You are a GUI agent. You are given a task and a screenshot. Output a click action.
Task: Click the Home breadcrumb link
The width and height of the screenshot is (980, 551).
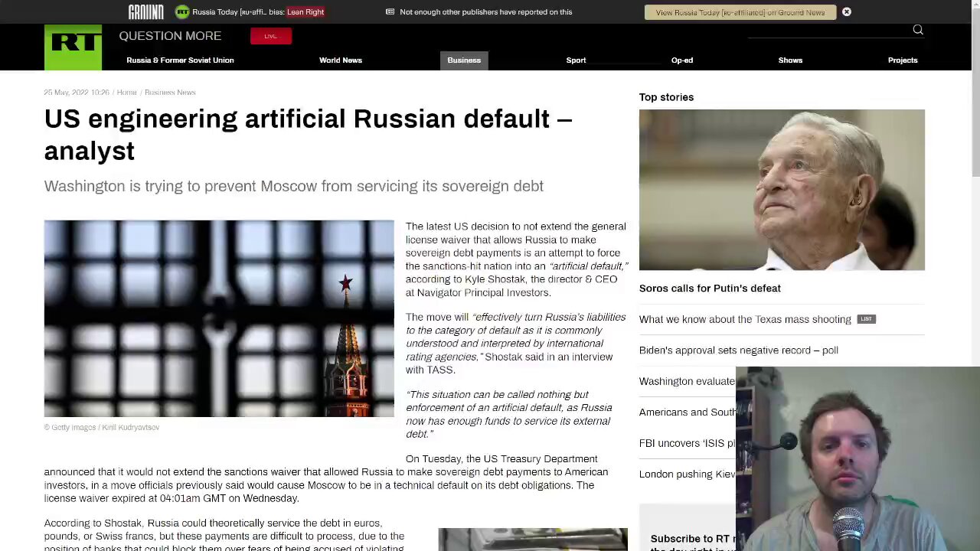pyautogui.click(x=126, y=93)
